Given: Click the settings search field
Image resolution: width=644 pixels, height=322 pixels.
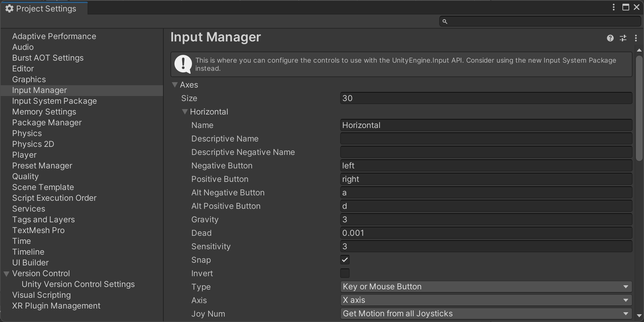Looking at the screenshot, I should 540,22.
